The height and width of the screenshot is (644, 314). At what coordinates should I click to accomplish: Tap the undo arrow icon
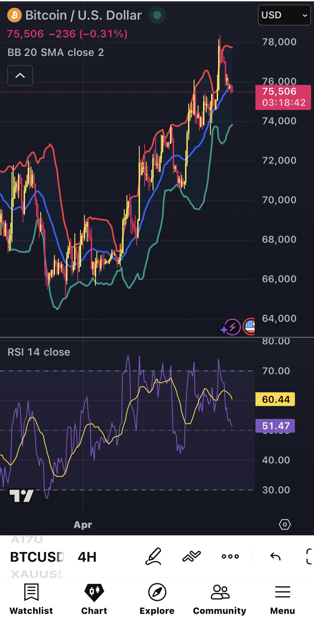coord(275,556)
